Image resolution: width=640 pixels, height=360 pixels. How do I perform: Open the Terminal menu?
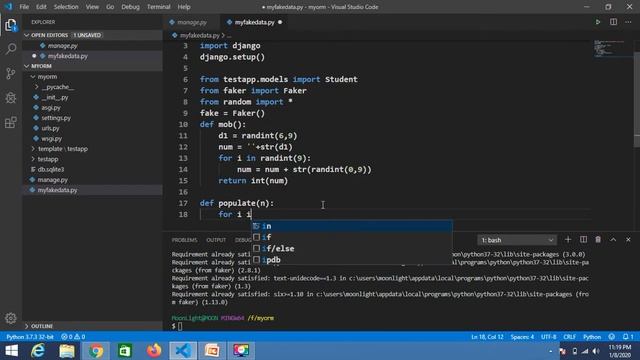click(x=158, y=7)
